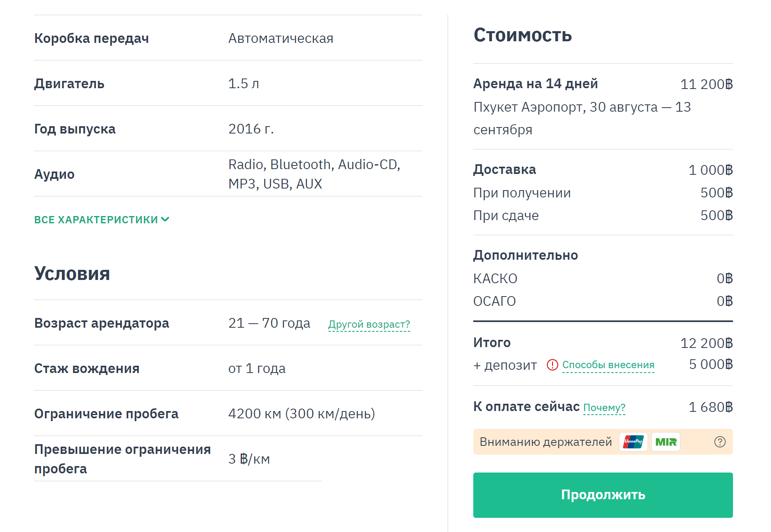Click the MIR card logo

tap(666, 442)
